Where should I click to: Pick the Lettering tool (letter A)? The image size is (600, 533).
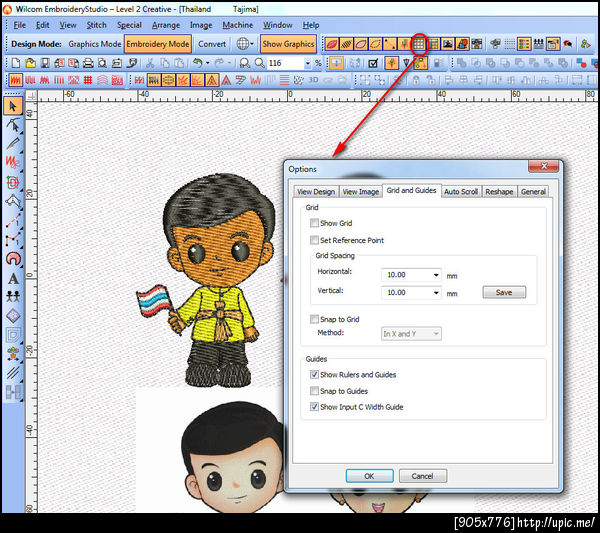13,279
